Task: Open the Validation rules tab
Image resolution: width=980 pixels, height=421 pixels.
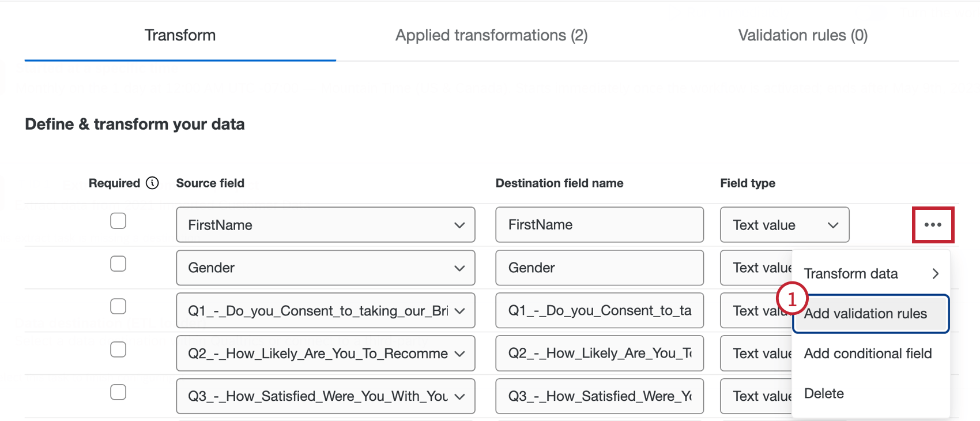Action: coord(802,35)
